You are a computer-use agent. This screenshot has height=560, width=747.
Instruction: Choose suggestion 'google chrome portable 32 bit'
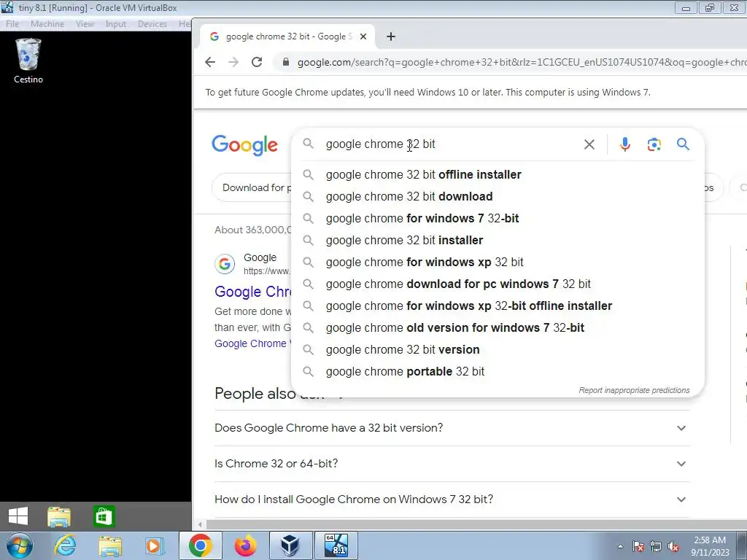click(498, 372)
